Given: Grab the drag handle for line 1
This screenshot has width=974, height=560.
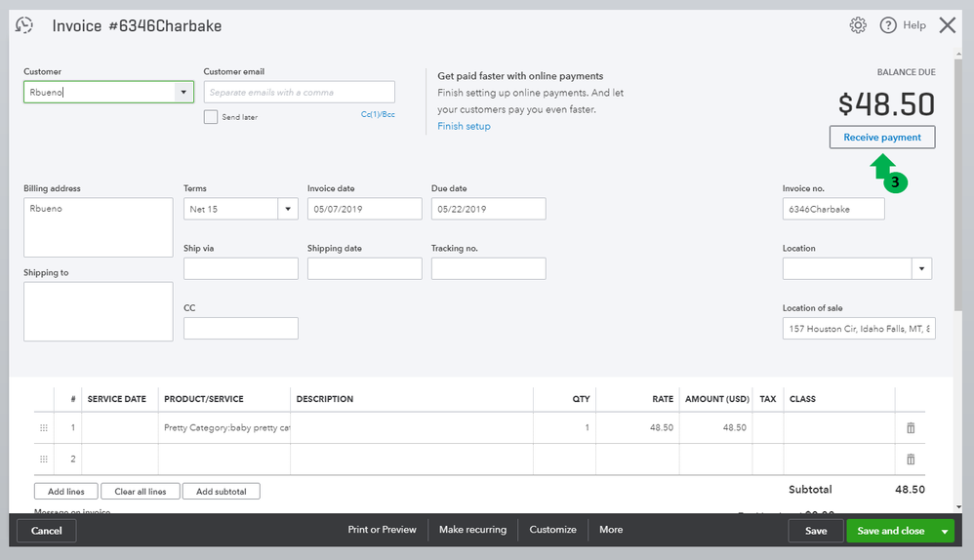Looking at the screenshot, I should tap(44, 428).
